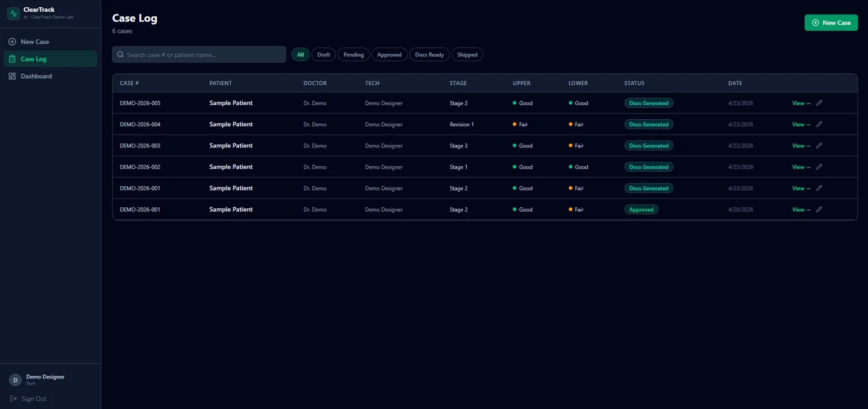This screenshot has width=868, height=409.
Task: Click the Case Log page heading
Action: click(x=135, y=18)
